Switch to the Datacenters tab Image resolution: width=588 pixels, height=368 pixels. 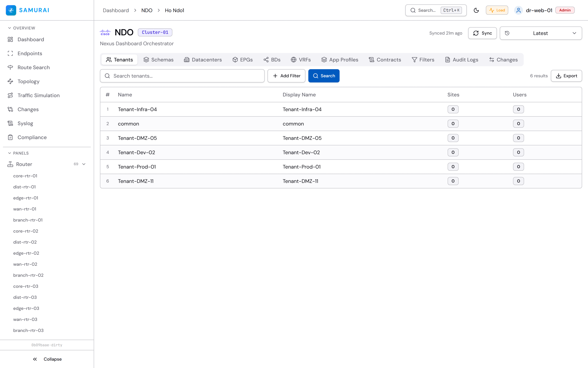coord(203,60)
